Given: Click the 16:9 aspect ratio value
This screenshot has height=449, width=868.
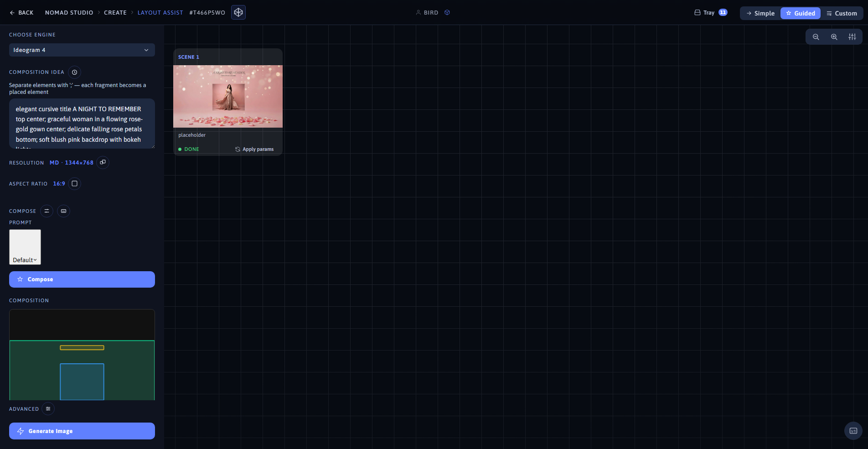Looking at the screenshot, I should [x=59, y=184].
